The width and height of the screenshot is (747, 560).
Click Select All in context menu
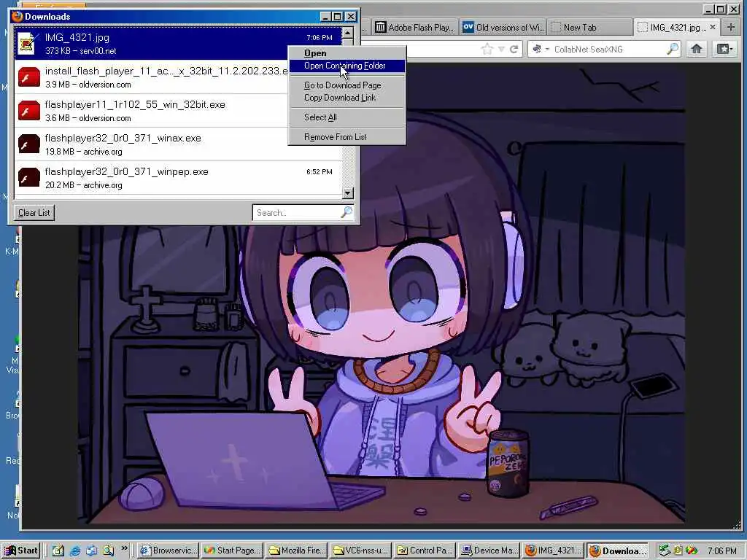pyautogui.click(x=320, y=117)
